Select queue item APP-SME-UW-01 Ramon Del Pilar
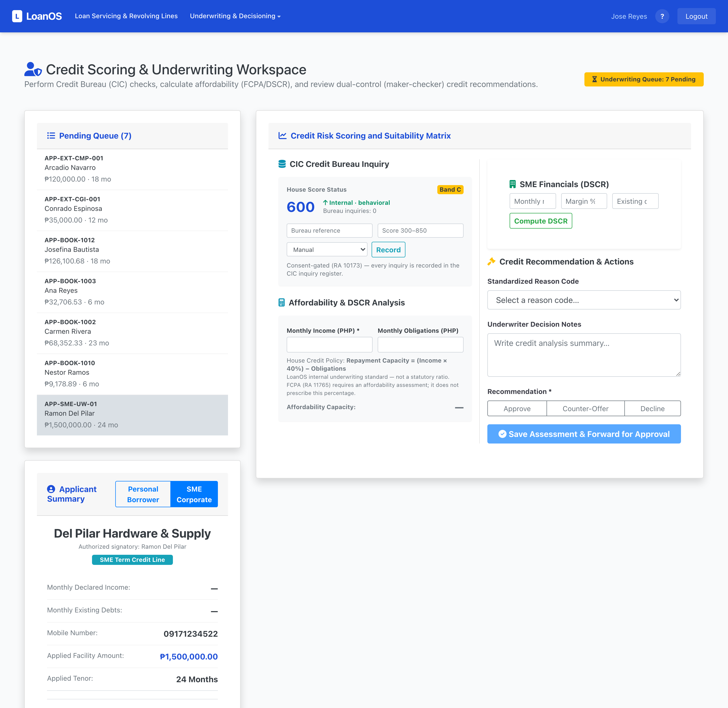 tap(132, 415)
